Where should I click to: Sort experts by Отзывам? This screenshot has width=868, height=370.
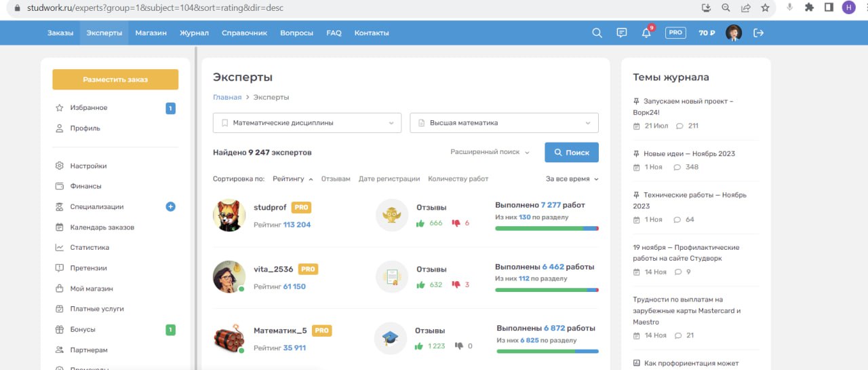(336, 179)
